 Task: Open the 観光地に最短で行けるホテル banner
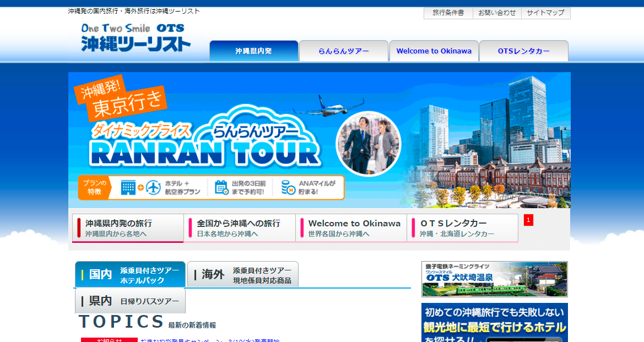coord(495,323)
